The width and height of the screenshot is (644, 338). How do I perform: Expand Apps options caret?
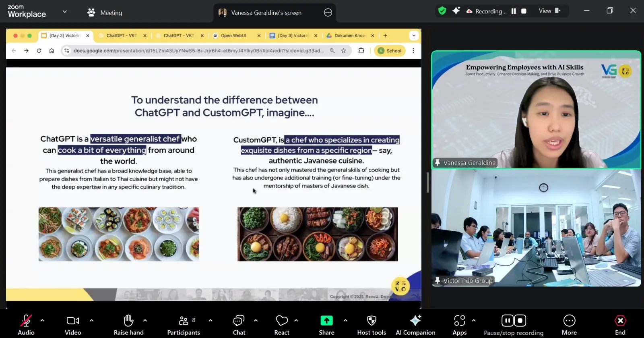pyautogui.click(x=474, y=321)
